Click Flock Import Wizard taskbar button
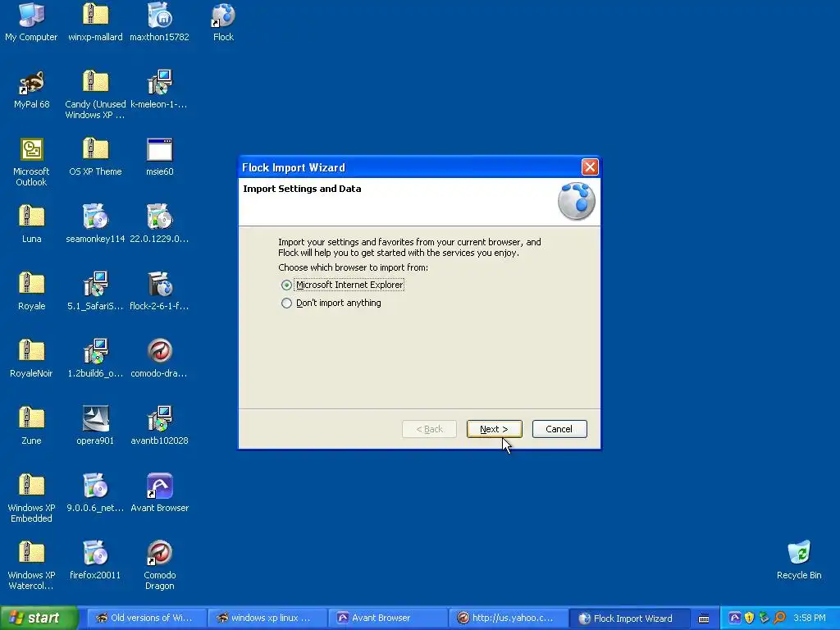 click(x=628, y=619)
